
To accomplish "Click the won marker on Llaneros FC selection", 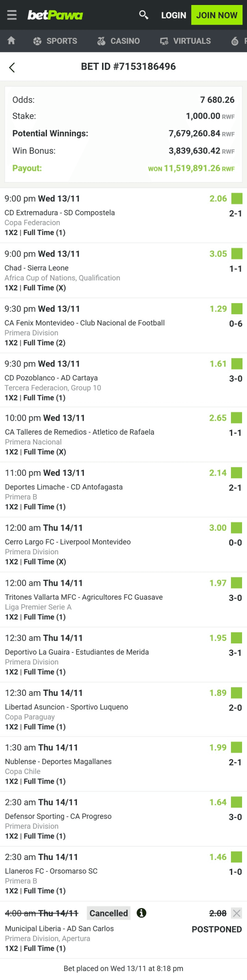I will point(237,857).
